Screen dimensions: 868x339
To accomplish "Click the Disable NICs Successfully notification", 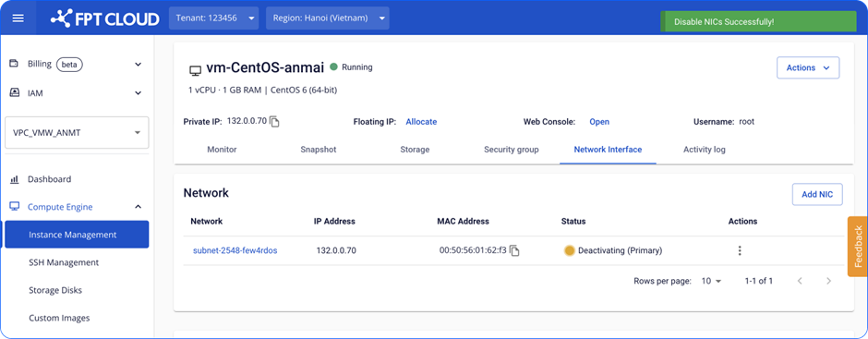I will pyautogui.click(x=758, y=22).
